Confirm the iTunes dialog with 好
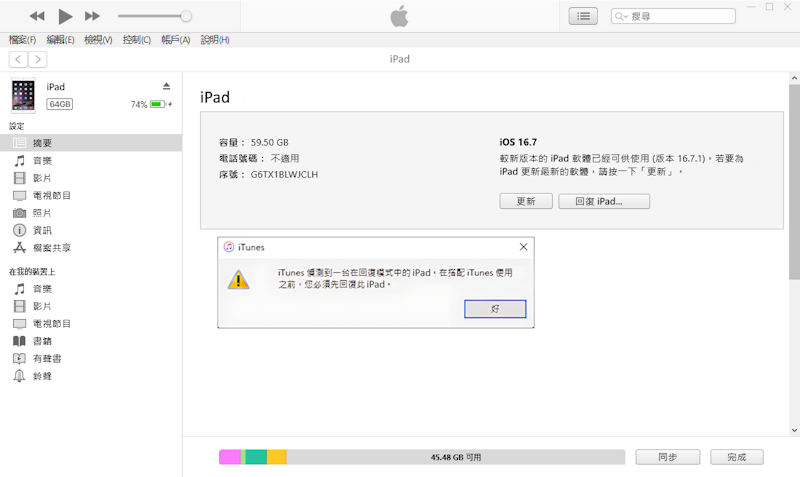This screenshot has height=477, width=800. pos(495,309)
